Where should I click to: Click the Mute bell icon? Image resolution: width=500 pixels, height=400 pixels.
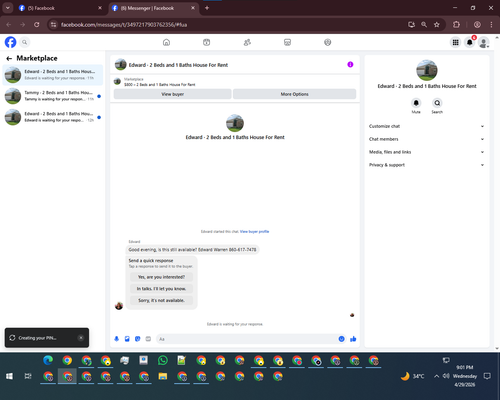click(x=416, y=103)
